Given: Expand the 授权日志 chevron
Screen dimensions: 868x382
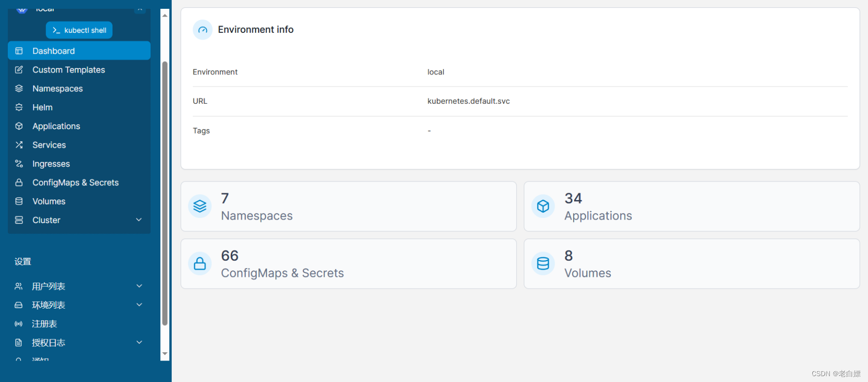Looking at the screenshot, I should [x=139, y=342].
